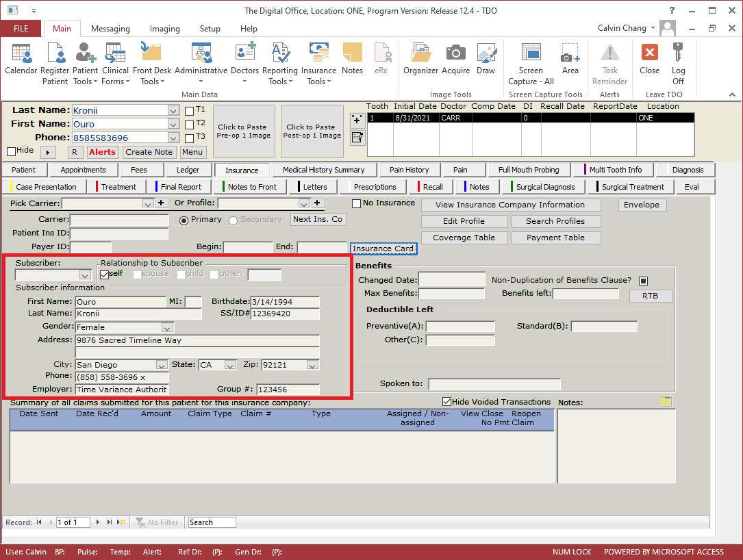The height and width of the screenshot is (560, 743).
Task: Click the Edit Profile button
Action: (x=464, y=221)
